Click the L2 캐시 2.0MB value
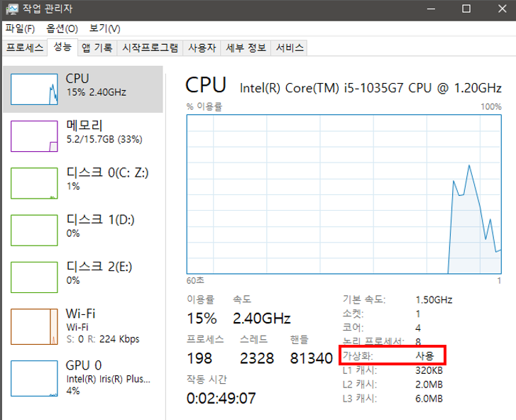The width and height of the screenshot is (516, 420). tap(429, 385)
